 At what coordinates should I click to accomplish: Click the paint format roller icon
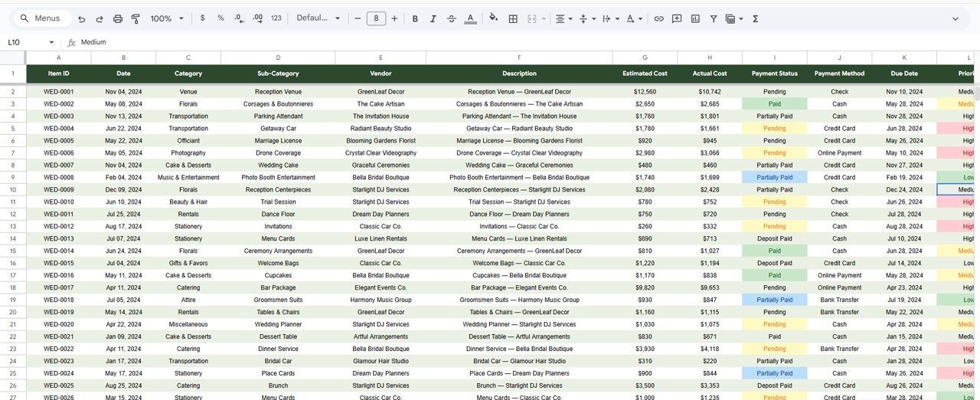click(136, 18)
